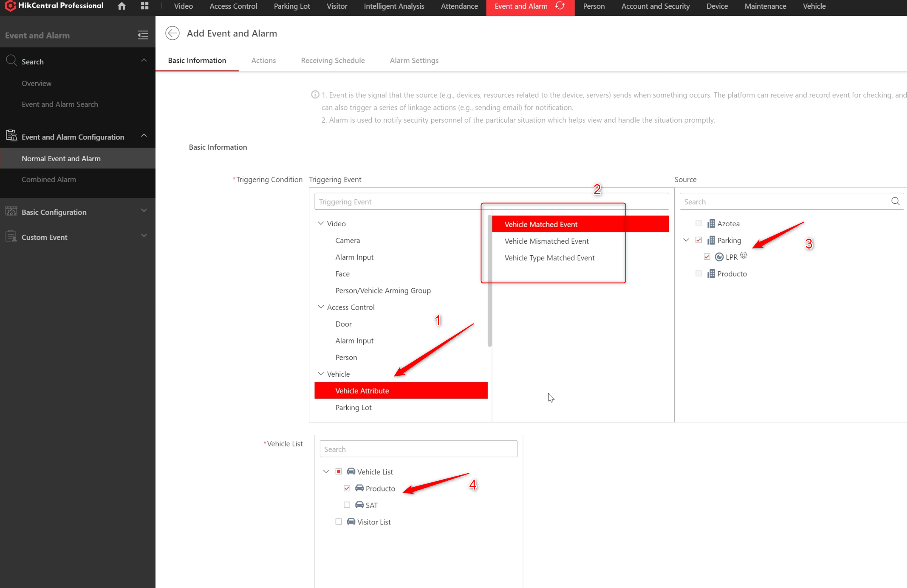Collapse the sidebar Search section chevron

click(144, 60)
